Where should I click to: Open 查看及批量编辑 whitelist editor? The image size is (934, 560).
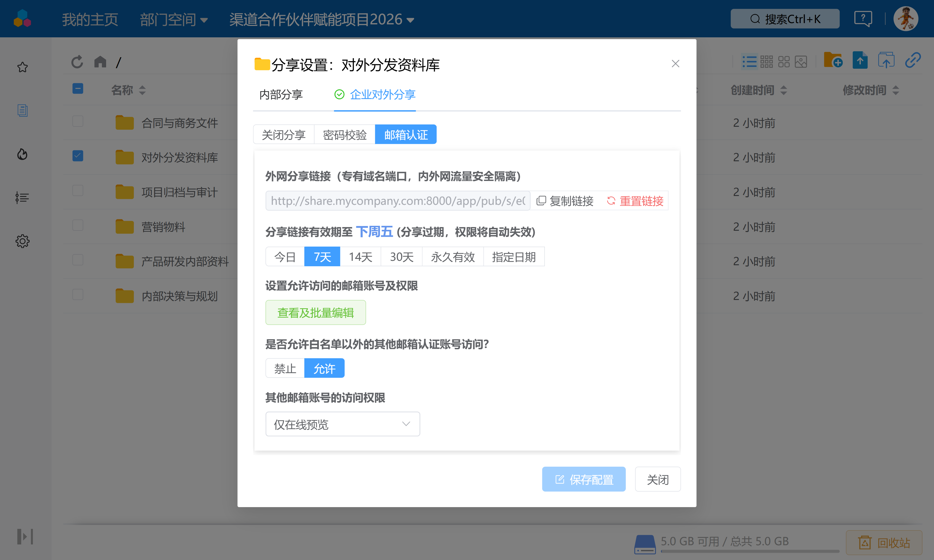coord(315,312)
